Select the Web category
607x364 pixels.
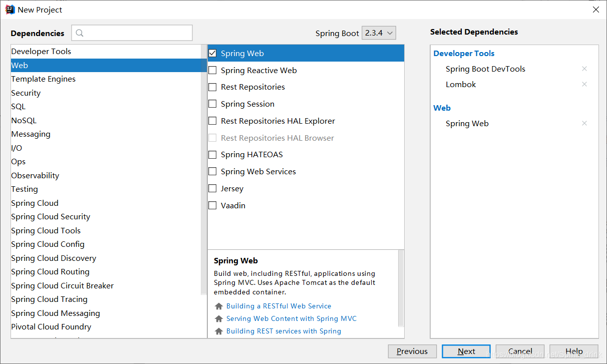point(106,66)
